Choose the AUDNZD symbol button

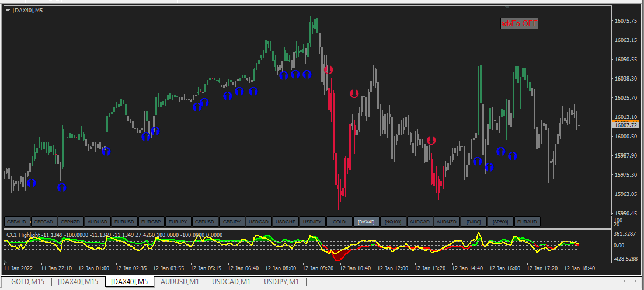coord(447,222)
